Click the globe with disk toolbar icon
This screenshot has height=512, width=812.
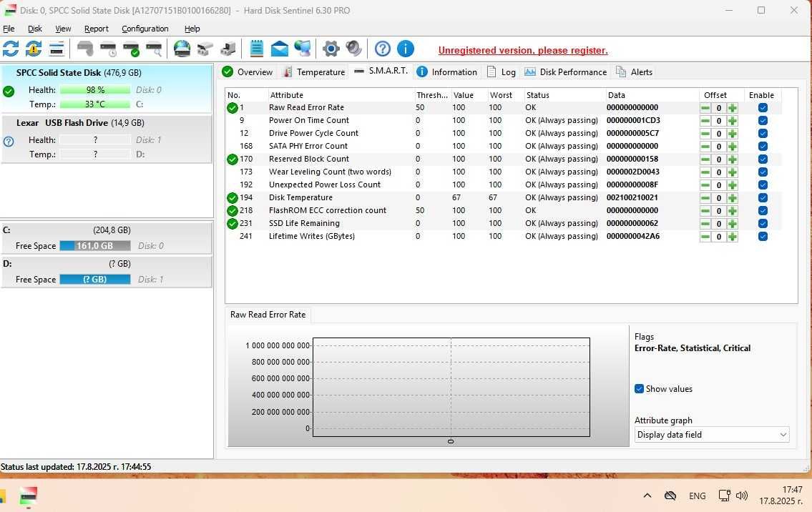point(182,49)
